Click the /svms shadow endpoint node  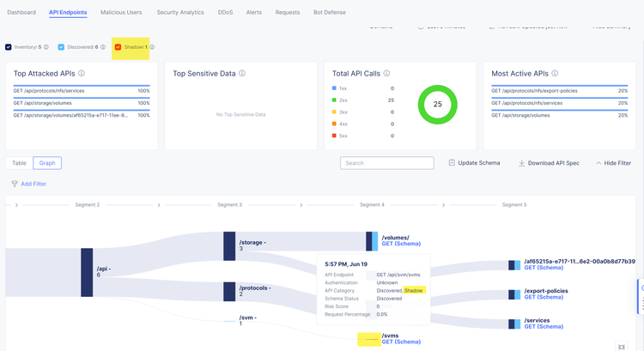[372, 339]
